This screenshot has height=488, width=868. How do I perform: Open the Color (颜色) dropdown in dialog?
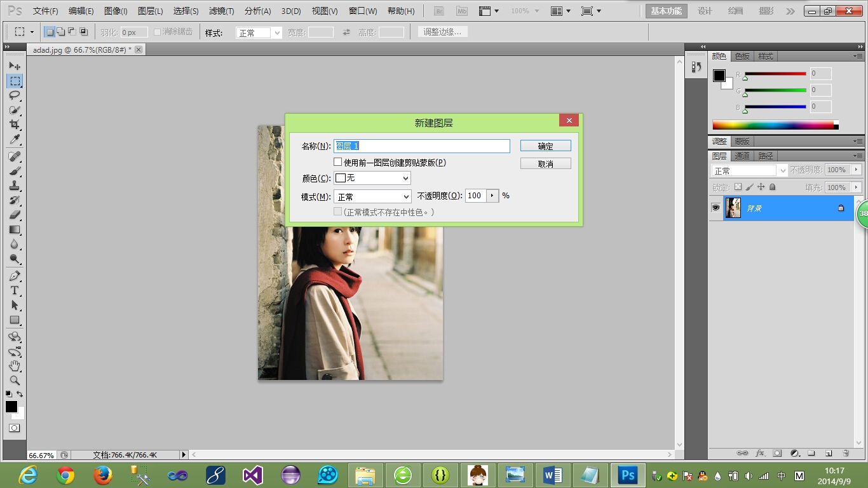tap(372, 179)
